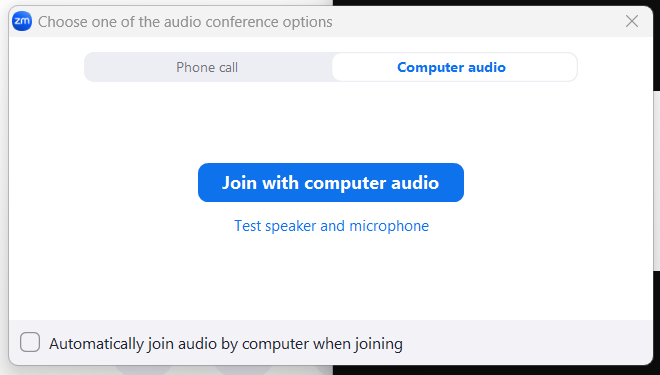Switch to the Phone call tab
660x375 pixels.
207,67
